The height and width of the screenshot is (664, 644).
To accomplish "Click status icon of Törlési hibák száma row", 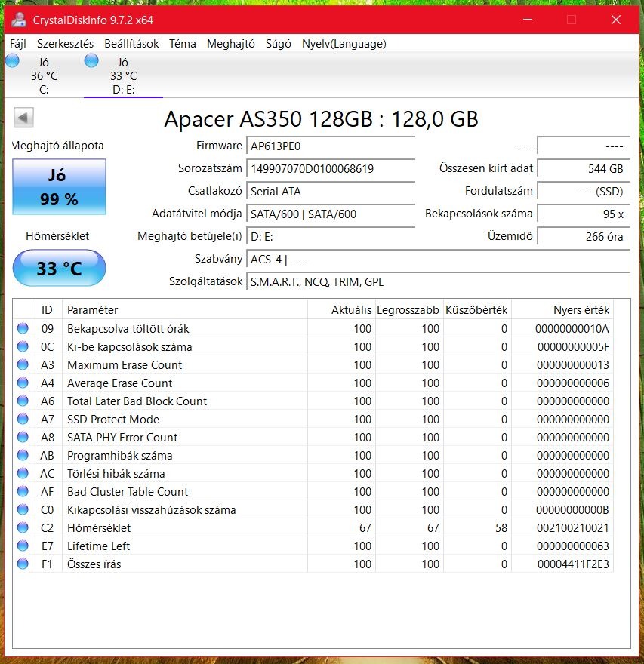I will pyautogui.click(x=23, y=473).
